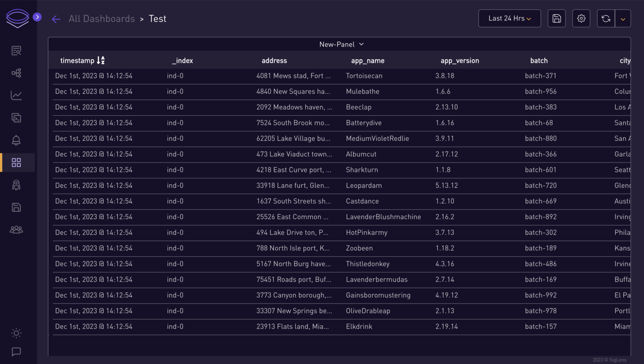The width and height of the screenshot is (644, 364).
Task: Open dashboard settings gear
Action: [581, 18]
